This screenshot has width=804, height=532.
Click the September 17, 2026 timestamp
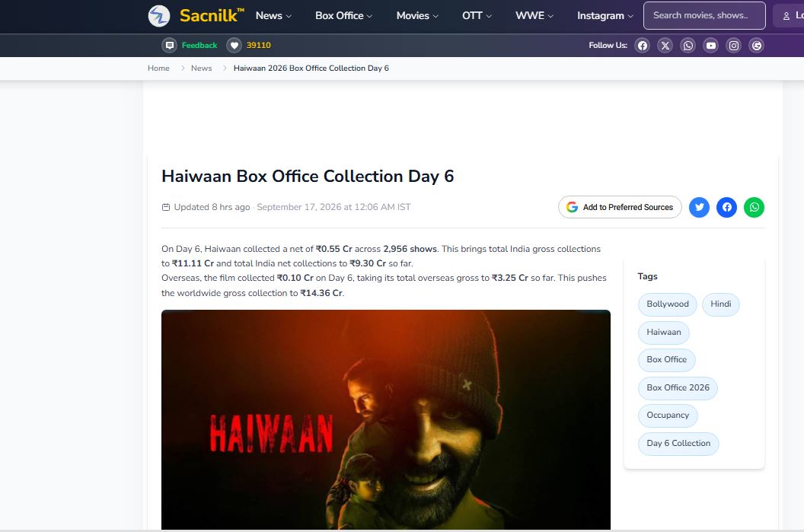(333, 207)
